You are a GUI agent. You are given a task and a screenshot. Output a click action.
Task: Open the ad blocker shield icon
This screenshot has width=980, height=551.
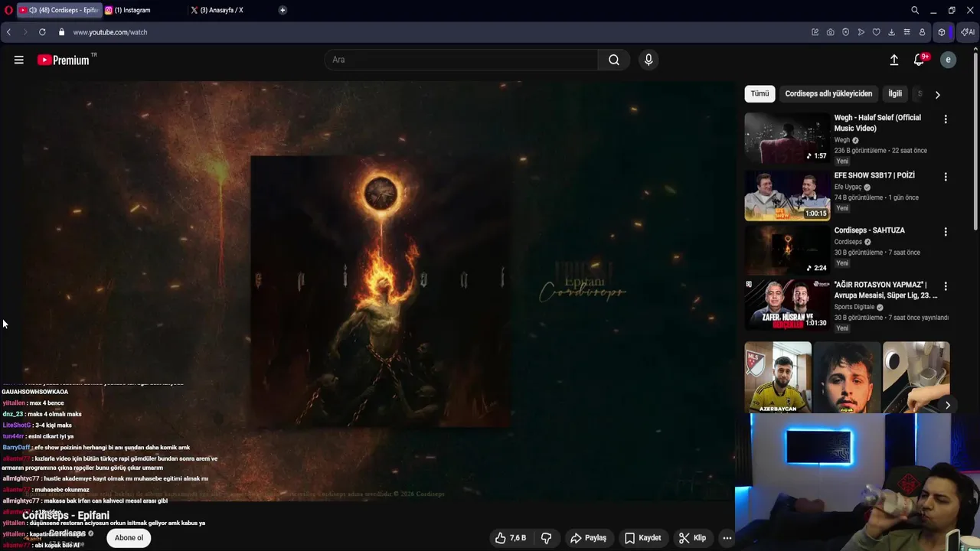(x=846, y=32)
